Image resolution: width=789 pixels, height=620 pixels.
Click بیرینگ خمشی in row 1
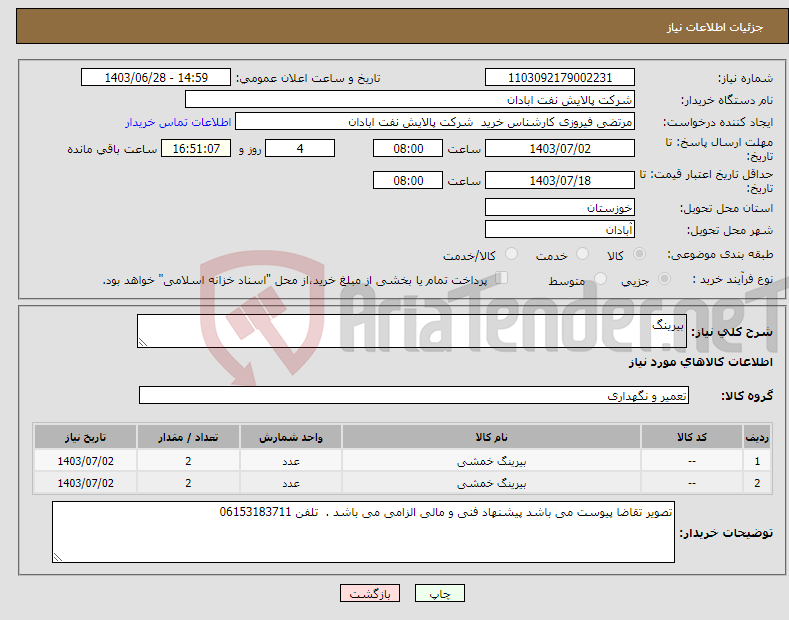[492, 461]
